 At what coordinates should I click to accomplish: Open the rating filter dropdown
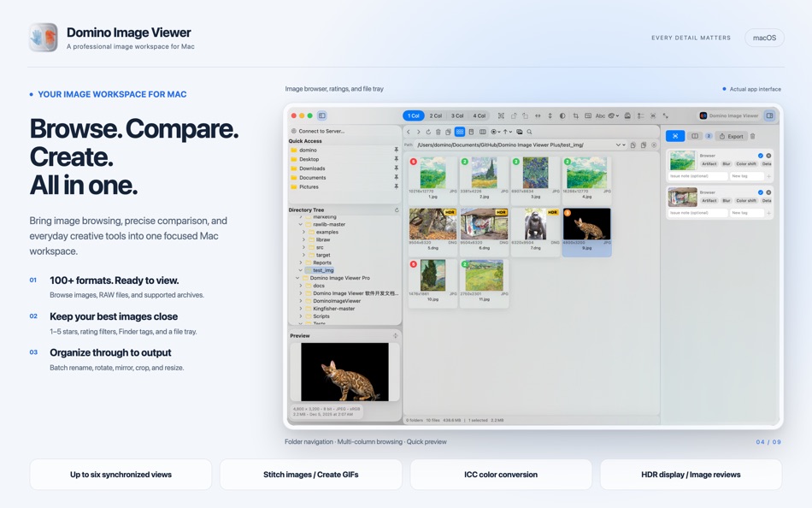[496, 132]
